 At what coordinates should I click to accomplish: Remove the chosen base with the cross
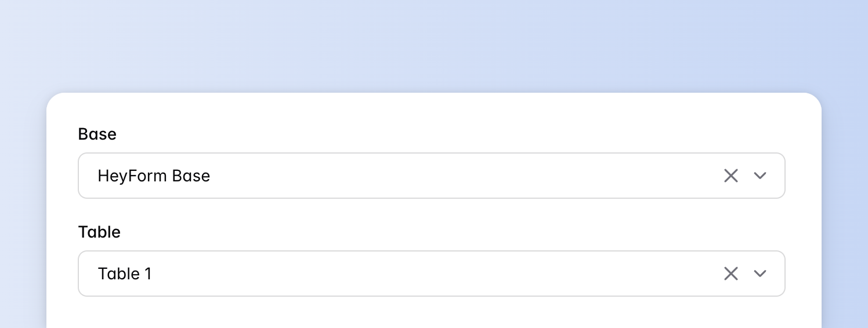[x=730, y=176]
